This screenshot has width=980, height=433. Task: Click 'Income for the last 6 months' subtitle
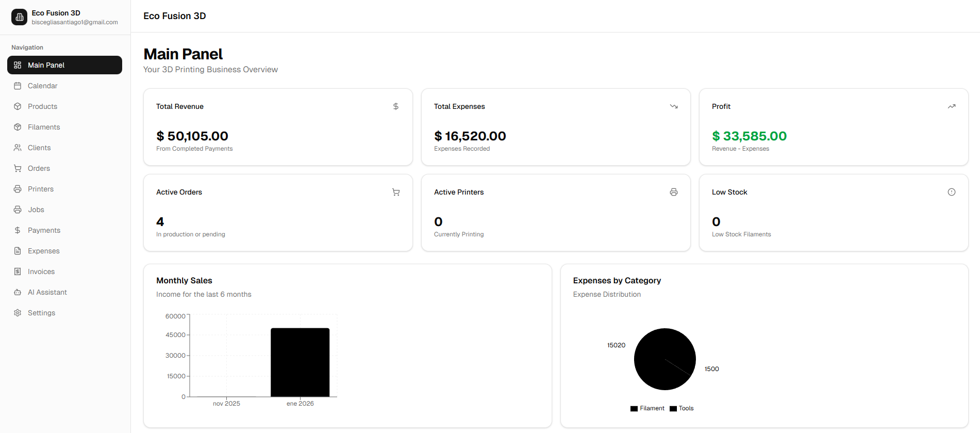[x=204, y=294]
